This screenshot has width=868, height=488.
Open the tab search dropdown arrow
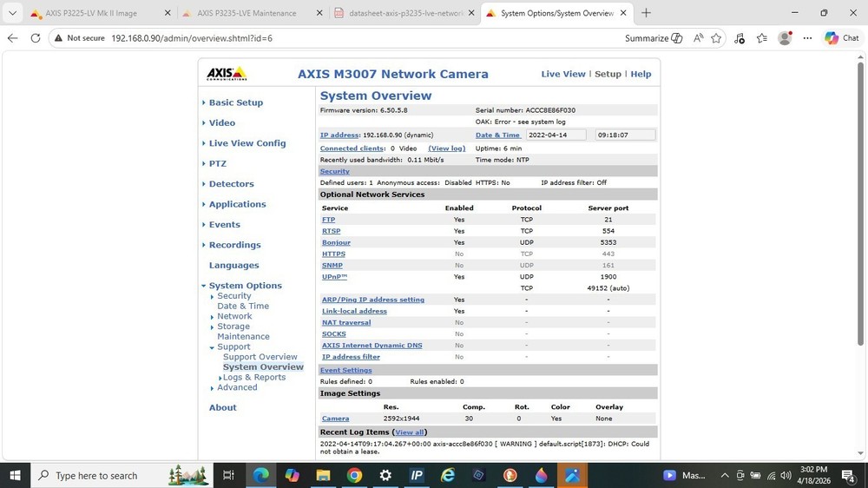(x=12, y=13)
